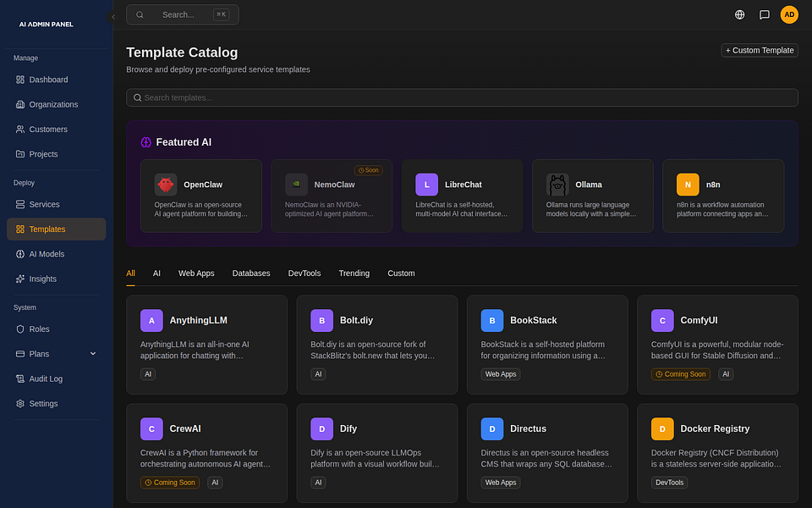Click the OpenClaw red logo icon
Image resolution: width=812 pixels, height=508 pixels.
pyautogui.click(x=166, y=185)
